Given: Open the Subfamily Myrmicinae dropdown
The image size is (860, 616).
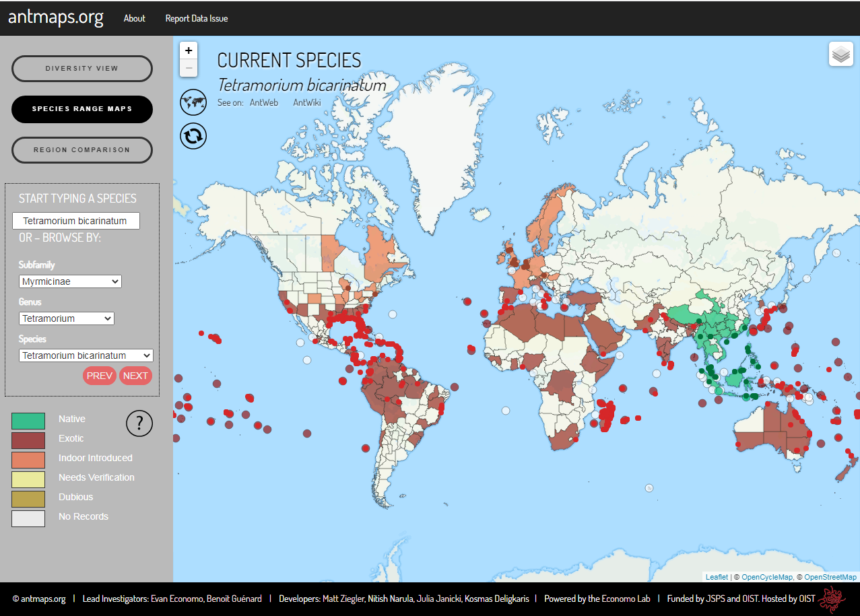Looking at the screenshot, I should click(x=70, y=281).
